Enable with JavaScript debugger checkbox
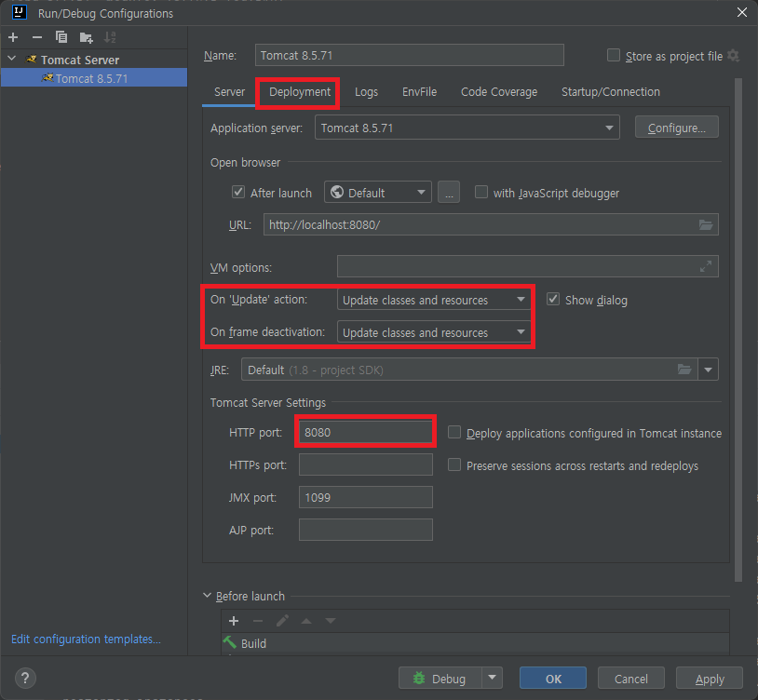The height and width of the screenshot is (700, 758). click(x=481, y=192)
